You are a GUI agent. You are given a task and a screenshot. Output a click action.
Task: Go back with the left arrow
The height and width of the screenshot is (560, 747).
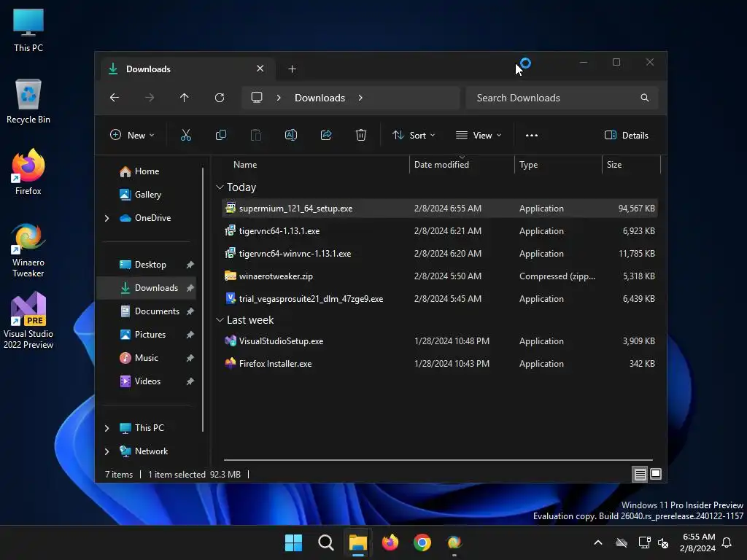[115, 98]
